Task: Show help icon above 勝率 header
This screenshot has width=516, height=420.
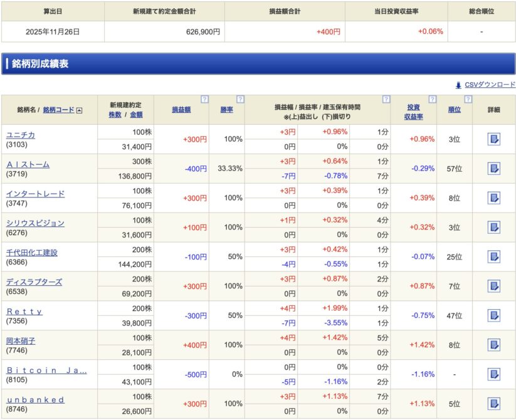Action: click(240, 99)
